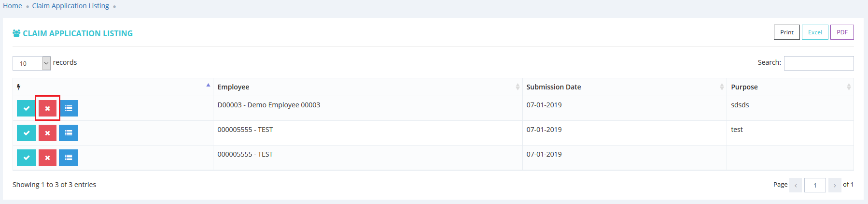Reject the D00003 Demo Employee claim
The image size is (868, 204).
[x=47, y=108]
